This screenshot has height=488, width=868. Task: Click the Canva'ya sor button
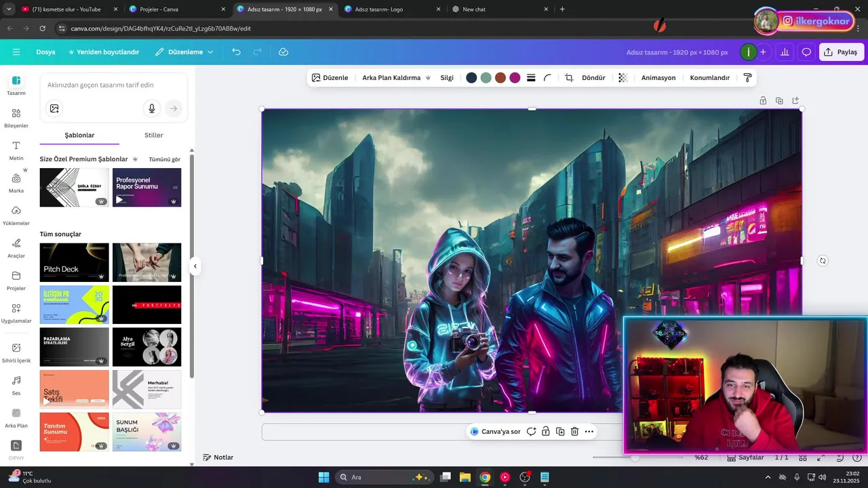[x=496, y=432]
